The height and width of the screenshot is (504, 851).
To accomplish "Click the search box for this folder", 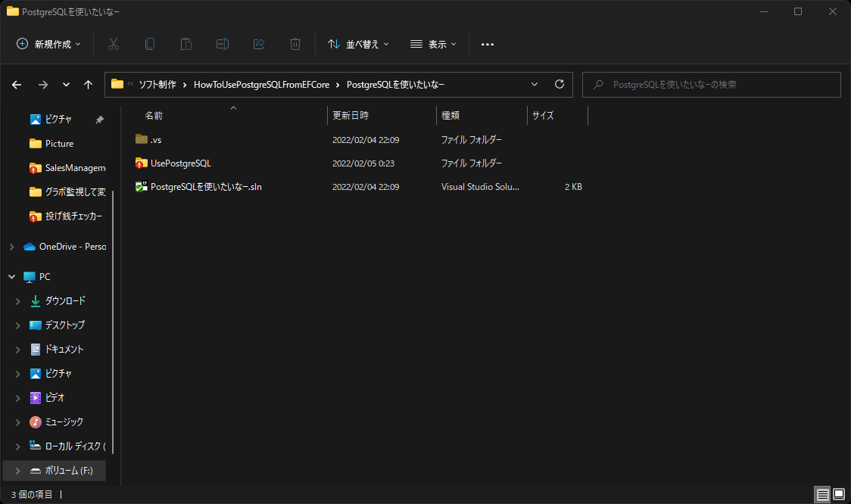I will pos(712,85).
